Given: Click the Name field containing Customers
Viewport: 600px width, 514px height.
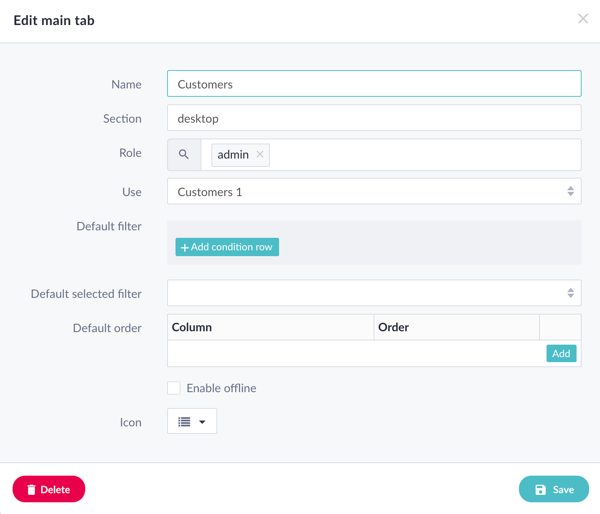Looking at the screenshot, I should pyautogui.click(x=374, y=84).
